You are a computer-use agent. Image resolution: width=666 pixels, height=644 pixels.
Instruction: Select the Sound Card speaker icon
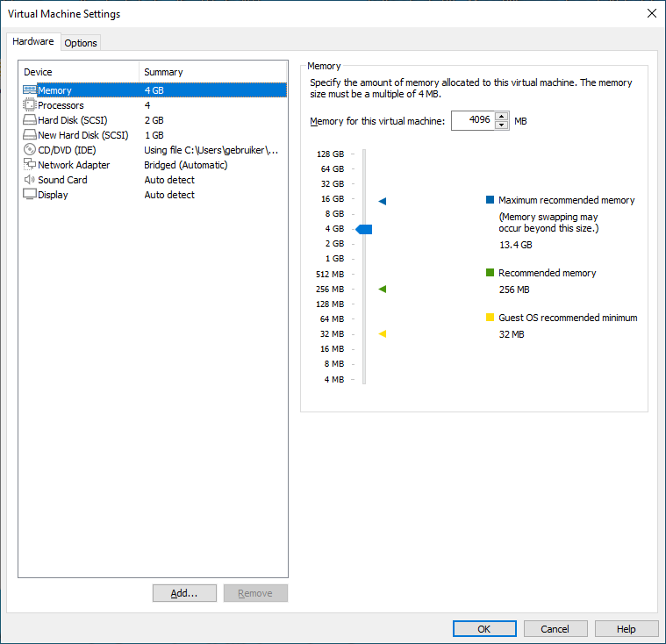[x=29, y=180]
